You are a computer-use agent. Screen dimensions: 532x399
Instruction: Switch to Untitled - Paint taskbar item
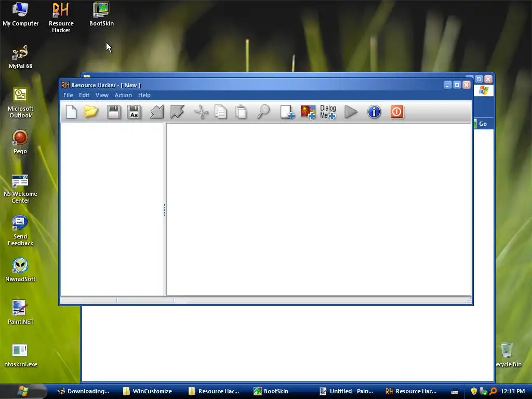(x=347, y=391)
